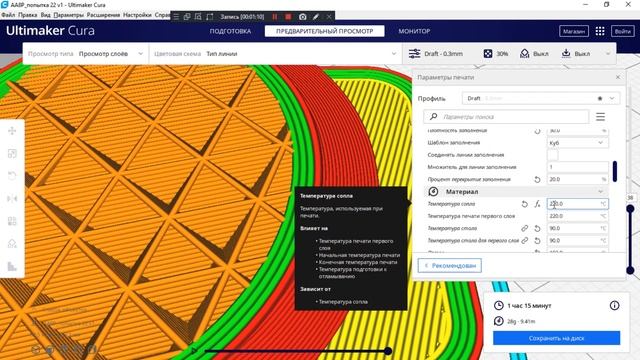The height and width of the screenshot is (360, 640).
Task: Select the Rotate tool in left toolbar
Action: [x=12, y=176]
